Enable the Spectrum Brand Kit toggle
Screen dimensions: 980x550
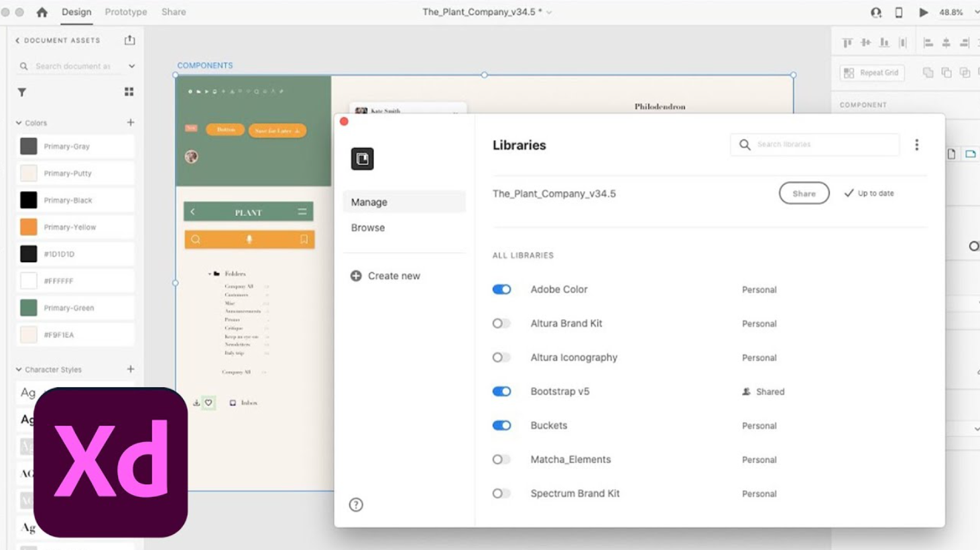(x=501, y=494)
